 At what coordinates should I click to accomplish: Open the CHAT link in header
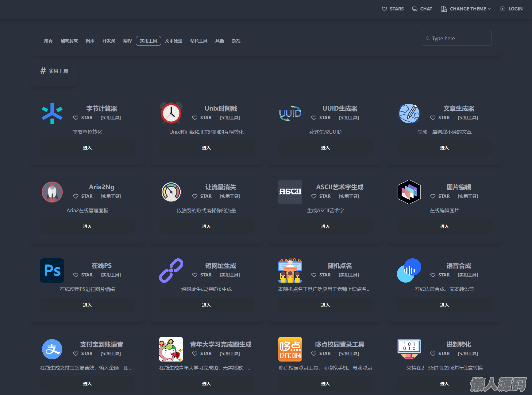[422, 9]
